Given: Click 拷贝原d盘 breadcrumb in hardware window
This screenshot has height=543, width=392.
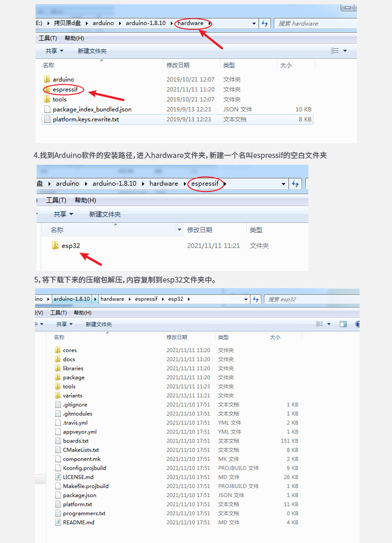Looking at the screenshot, I should tap(67, 23).
